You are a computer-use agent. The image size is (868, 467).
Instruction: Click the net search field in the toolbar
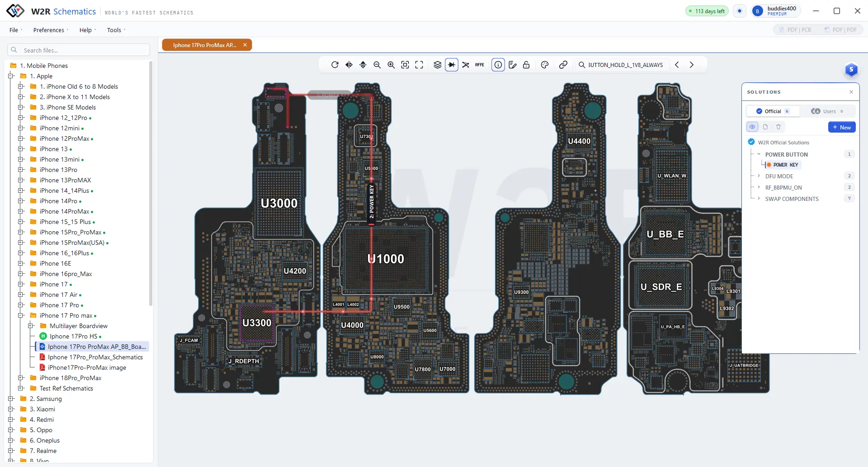coord(622,65)
